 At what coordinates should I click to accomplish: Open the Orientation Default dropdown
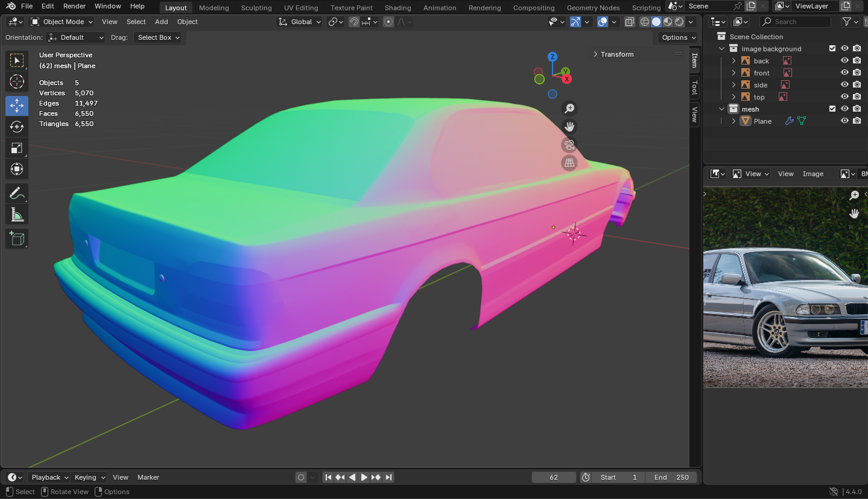[76, 37]
